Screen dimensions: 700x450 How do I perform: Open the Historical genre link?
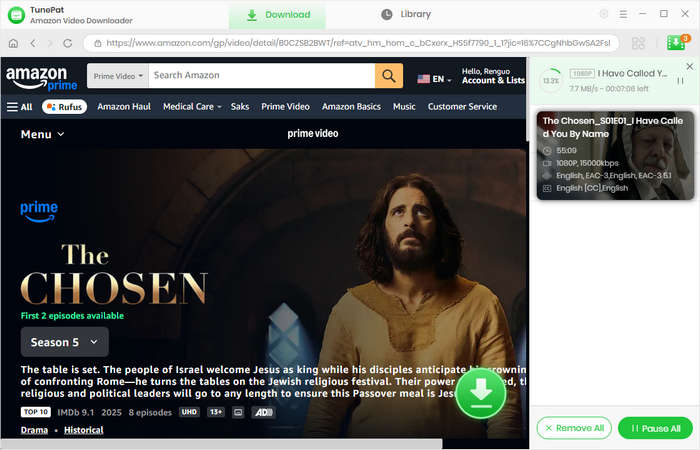83,430
